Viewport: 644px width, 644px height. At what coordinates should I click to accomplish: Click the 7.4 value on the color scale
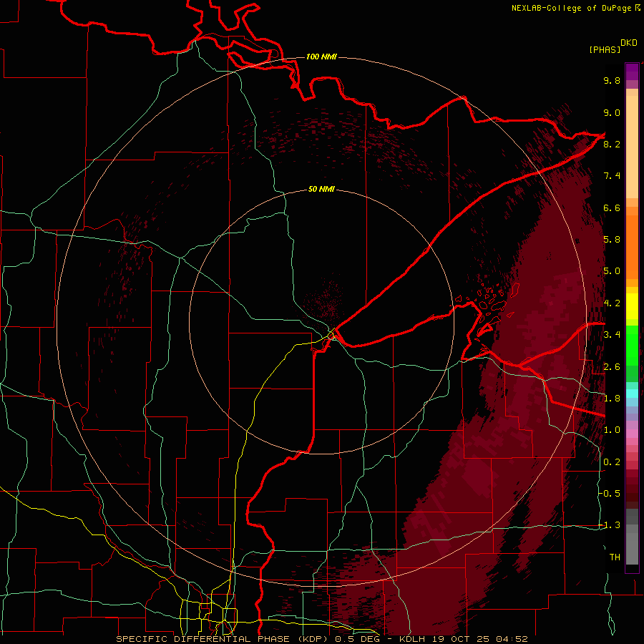612,176
